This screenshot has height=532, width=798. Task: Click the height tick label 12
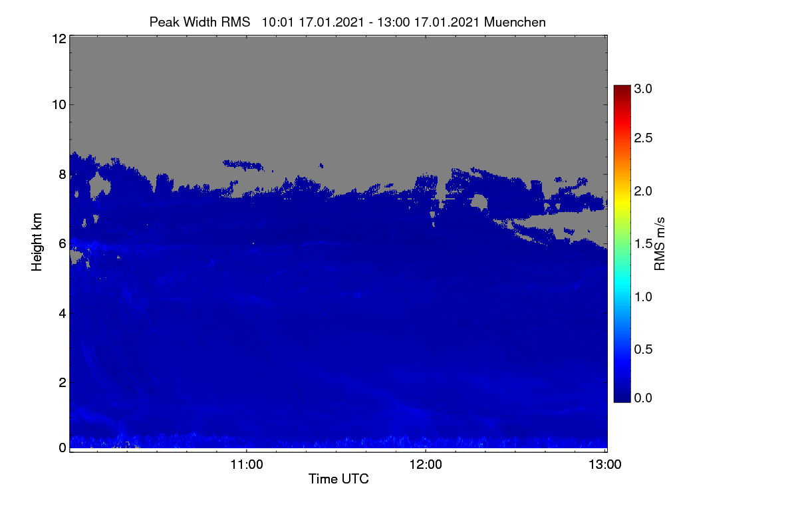[x=59, y=39]
